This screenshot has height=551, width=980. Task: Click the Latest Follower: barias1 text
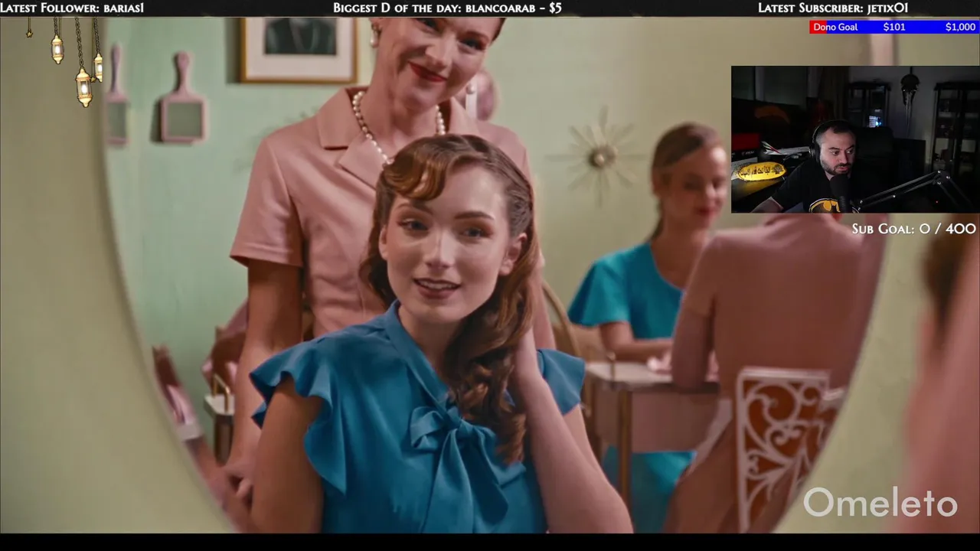72,8
